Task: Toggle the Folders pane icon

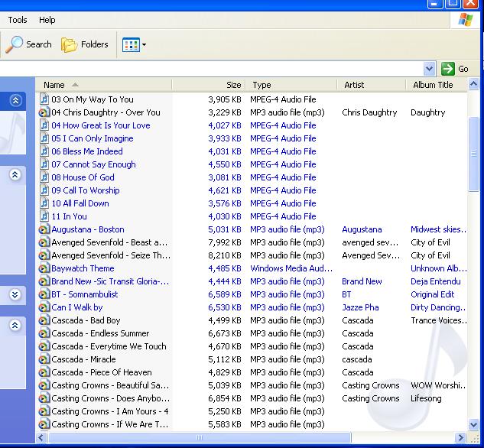Action: point(69,45)
